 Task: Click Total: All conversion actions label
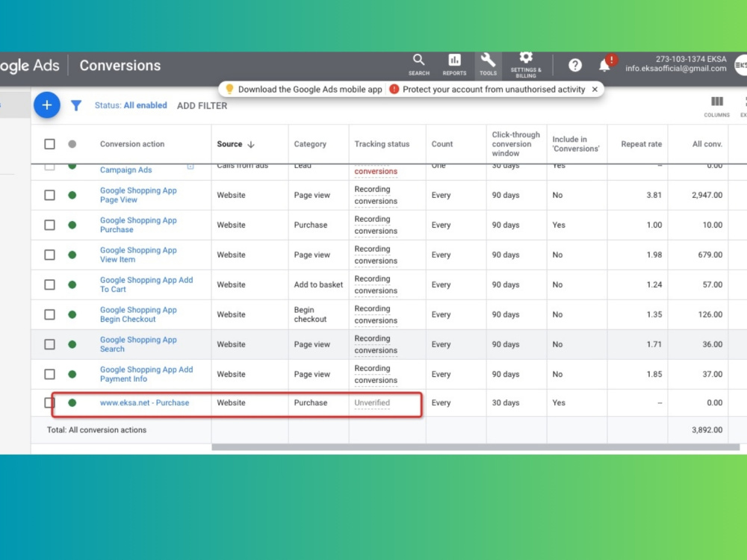(x=96, y=430)
